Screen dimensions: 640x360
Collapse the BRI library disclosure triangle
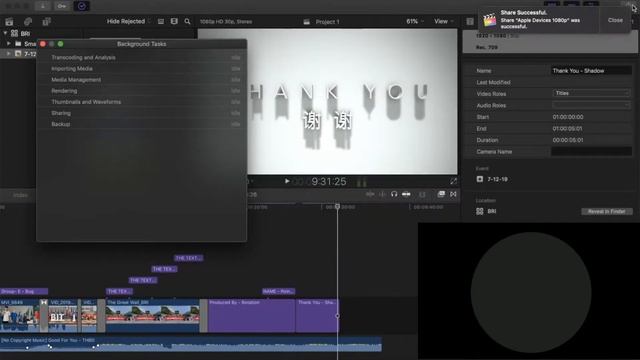(5, 33)
